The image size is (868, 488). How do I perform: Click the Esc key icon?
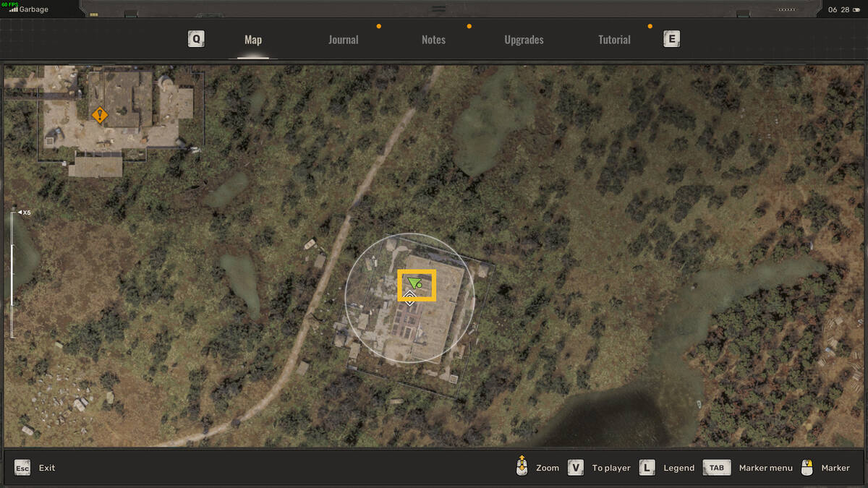click(22, 468)
